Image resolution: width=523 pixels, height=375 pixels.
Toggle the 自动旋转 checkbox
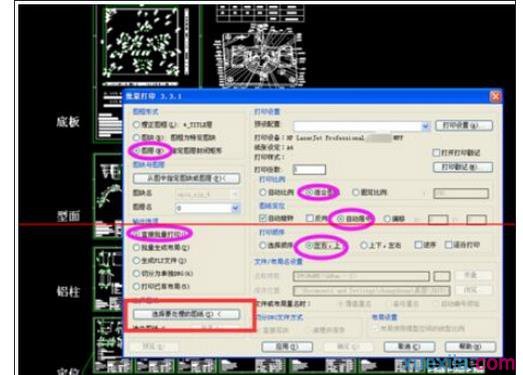263,218
